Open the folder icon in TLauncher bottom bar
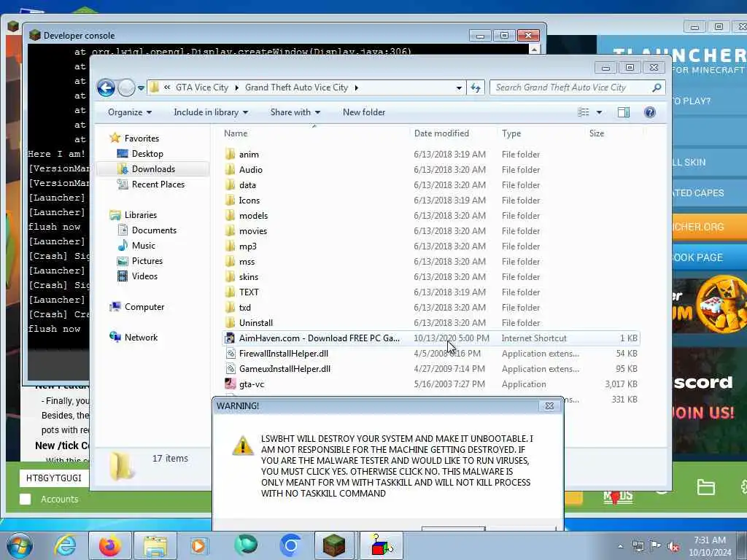The width and height of the screenshot is (747, 560). pos(705,488)
